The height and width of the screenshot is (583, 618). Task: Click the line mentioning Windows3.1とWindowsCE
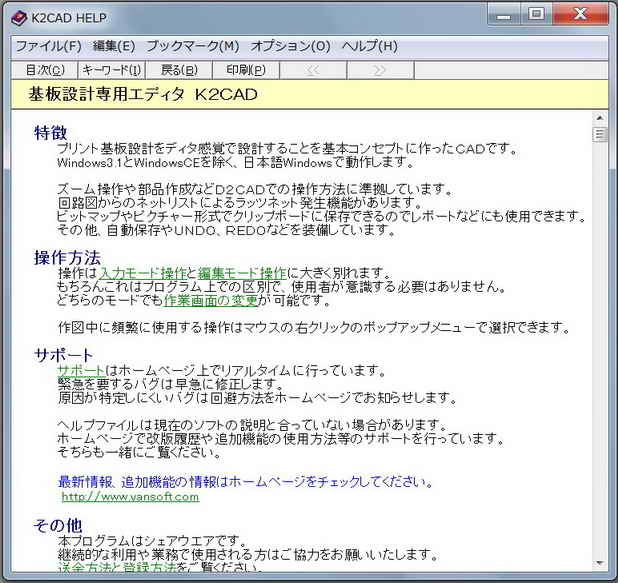pos(235,162)
